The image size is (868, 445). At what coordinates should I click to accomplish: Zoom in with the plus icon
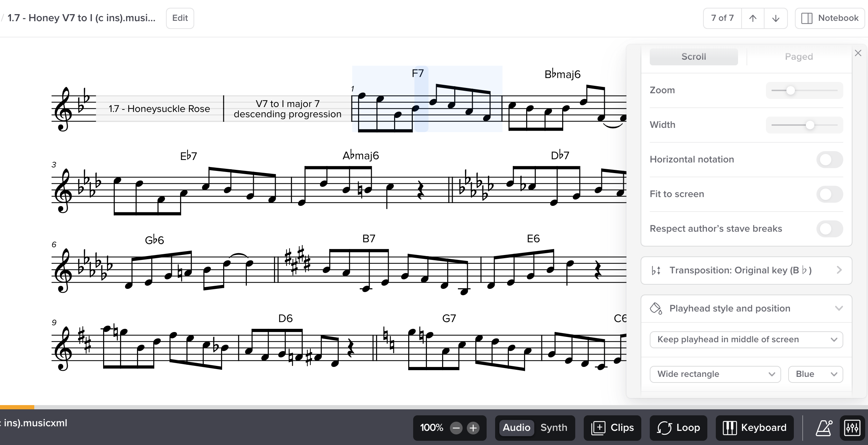(x=473, y=428)
